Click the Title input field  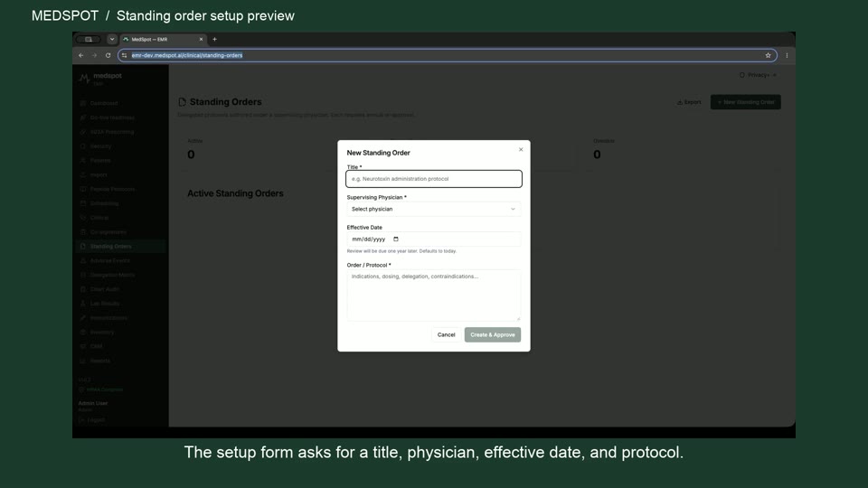(x=433, y=179)
